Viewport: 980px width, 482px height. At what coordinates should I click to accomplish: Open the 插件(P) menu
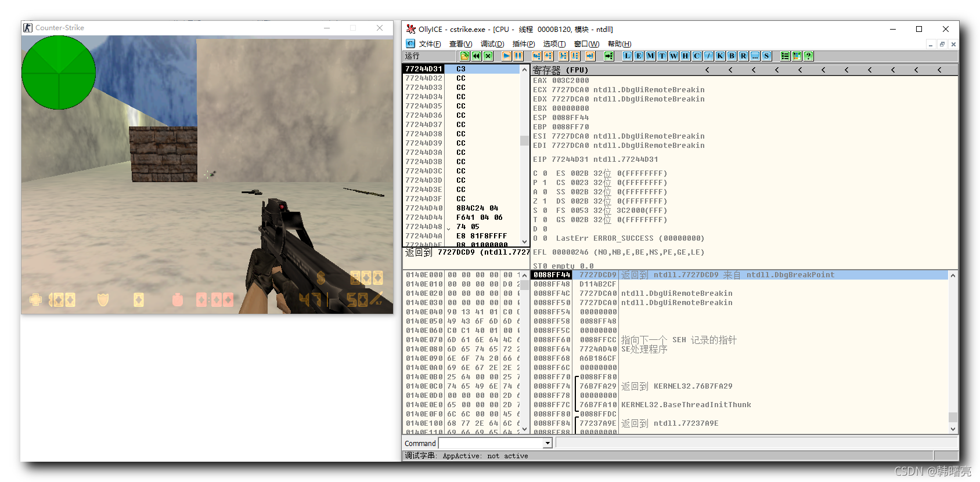point(524,44)
